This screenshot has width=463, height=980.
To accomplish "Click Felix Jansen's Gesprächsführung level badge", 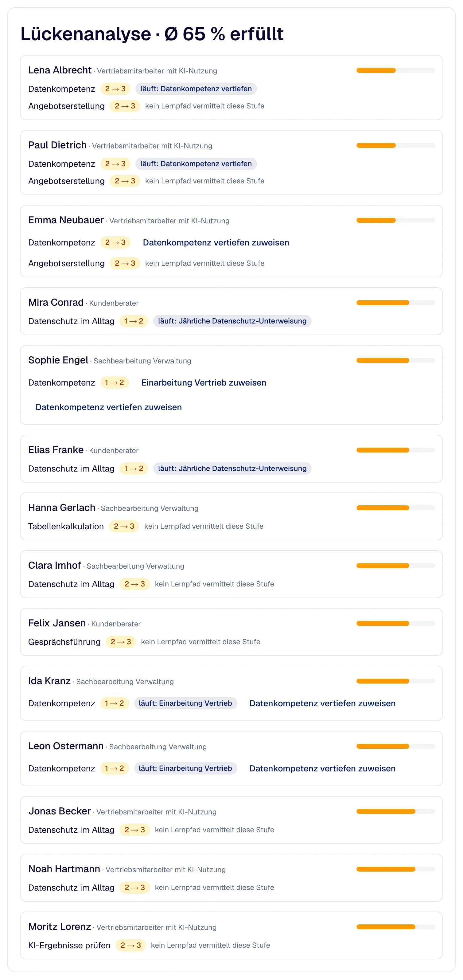I will coord(121,642).
